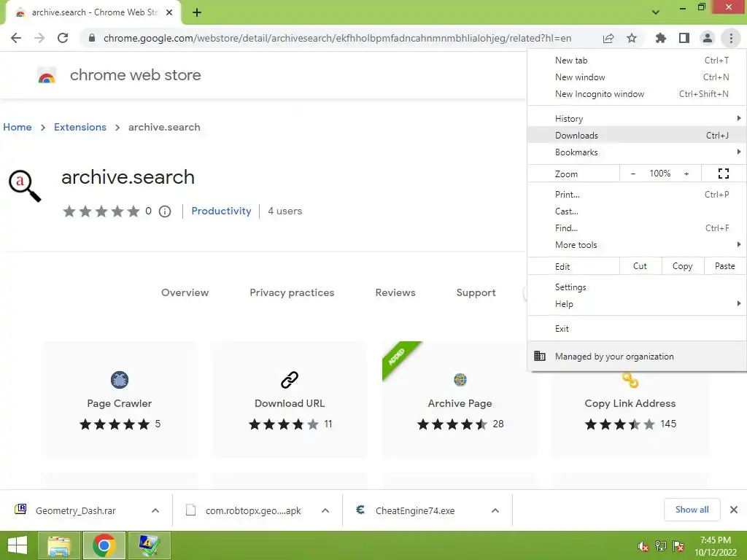Open Downloads from the Chrome menu
This screenshot has height=560, width=747.
tap(636, 135)
